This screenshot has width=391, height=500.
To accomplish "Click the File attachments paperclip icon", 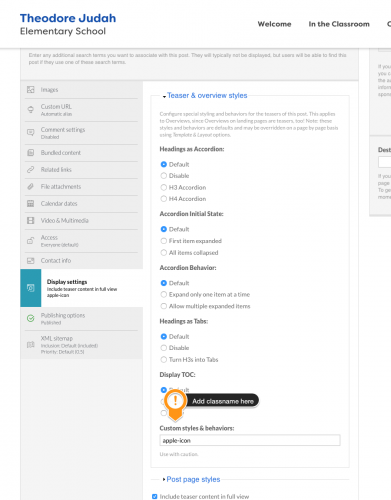I will pyautogui.click(x=31, y=187).
